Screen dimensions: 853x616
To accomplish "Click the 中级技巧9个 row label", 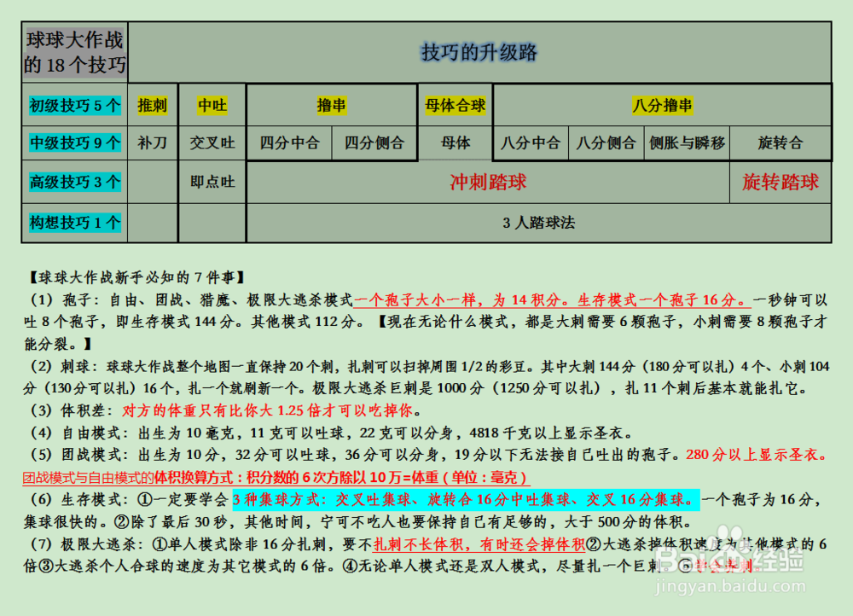I will (x=73, y=142).
